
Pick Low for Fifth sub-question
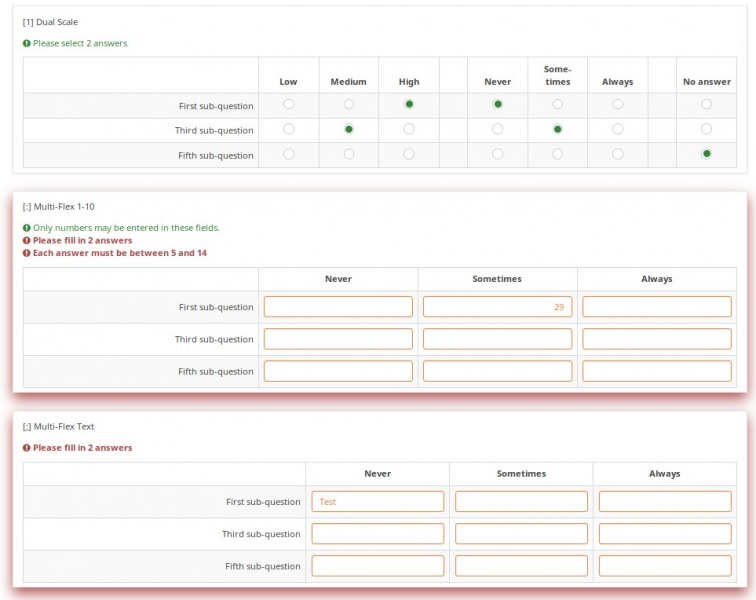coord(289,154)
